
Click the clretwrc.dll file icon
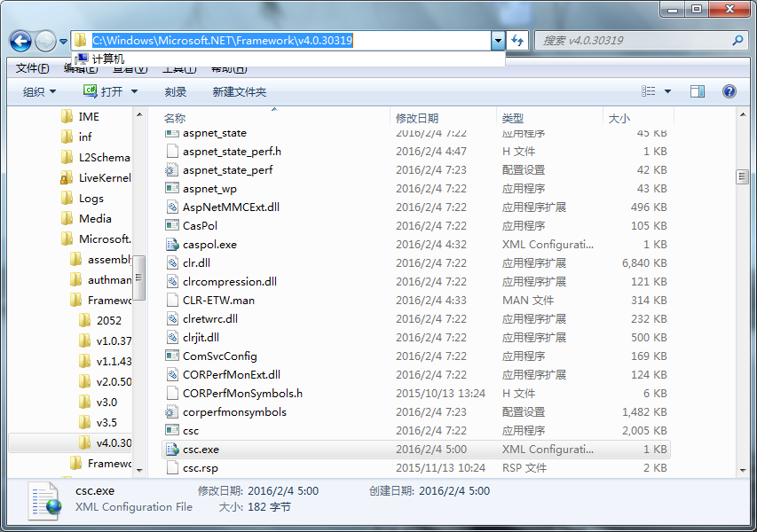172,319
